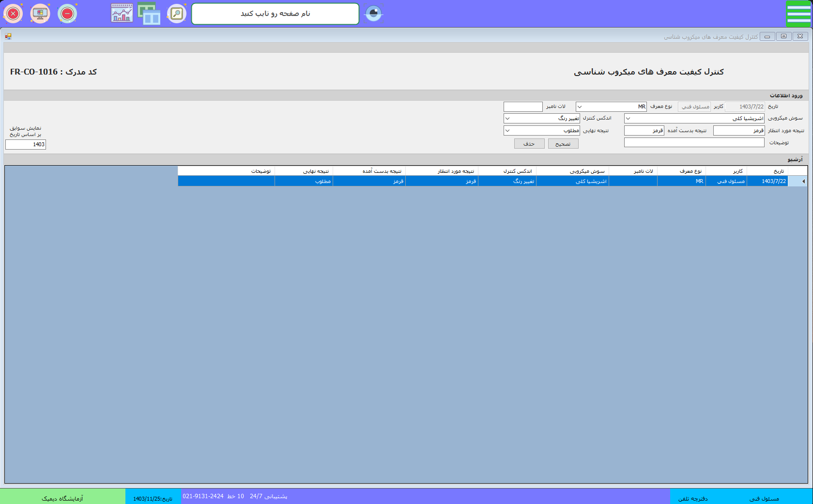Open the اندکس کنترل dropdown

coord(507,119)
